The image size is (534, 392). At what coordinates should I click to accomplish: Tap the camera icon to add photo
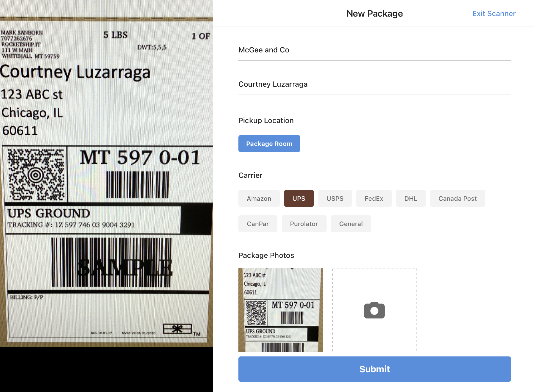pos(374,310)
